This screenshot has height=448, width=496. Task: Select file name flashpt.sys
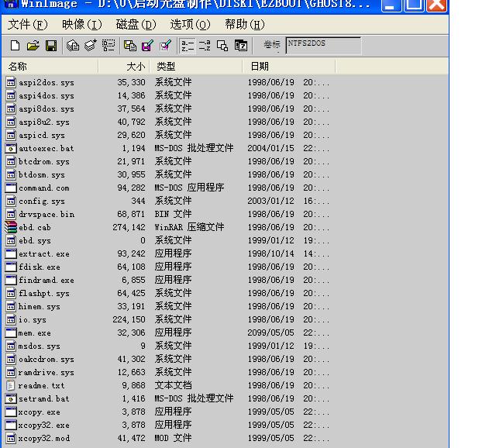tap(44, 294)
